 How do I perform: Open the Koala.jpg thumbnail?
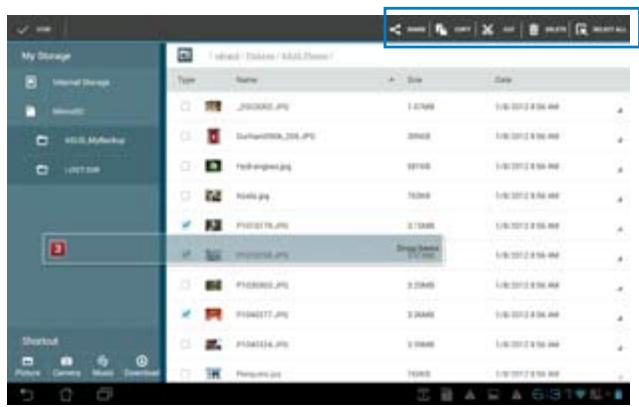tap(213, 196)
